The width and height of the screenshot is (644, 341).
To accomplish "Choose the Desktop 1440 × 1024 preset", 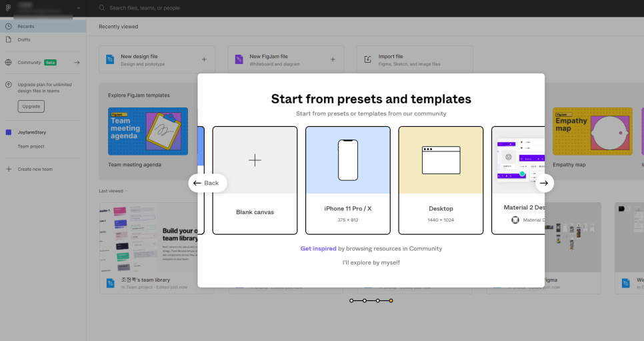I will click(441, 181).
